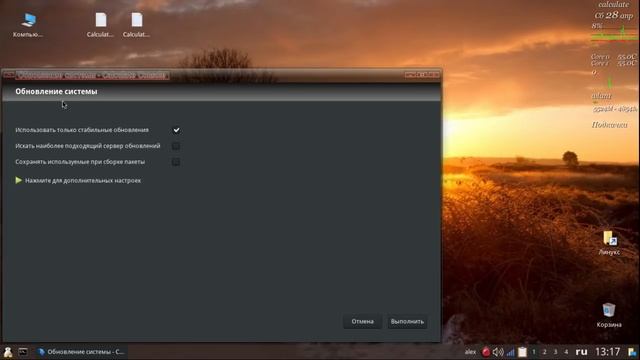
Task: Switch to workspace 2
Action: tap(544, 352)
